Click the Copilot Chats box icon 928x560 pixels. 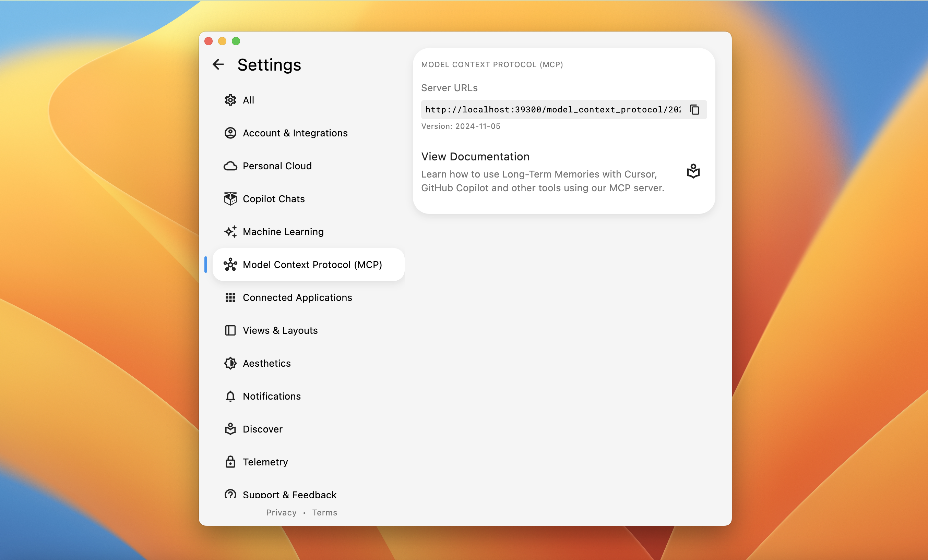pos(230,199)
